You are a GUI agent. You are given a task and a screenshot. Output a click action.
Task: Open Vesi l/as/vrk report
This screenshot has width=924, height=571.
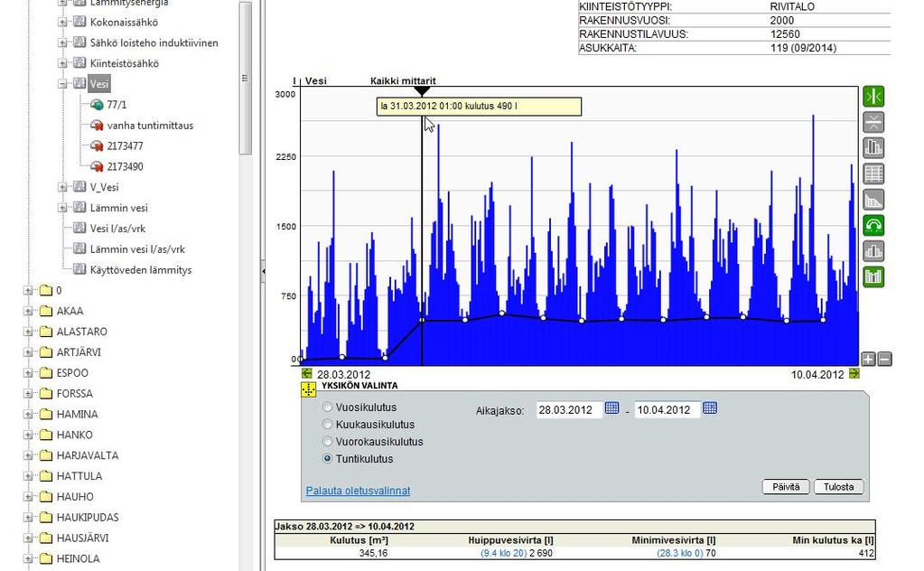[117, 228]
